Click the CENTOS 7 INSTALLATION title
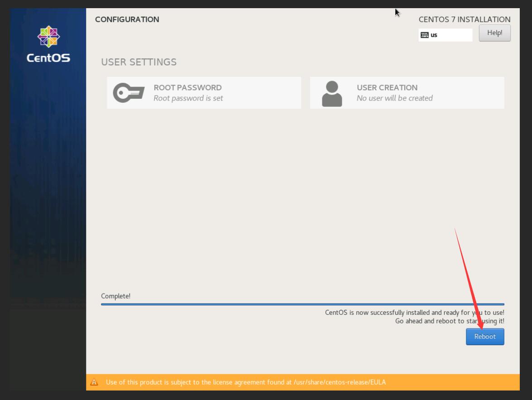 pos(464,19)
